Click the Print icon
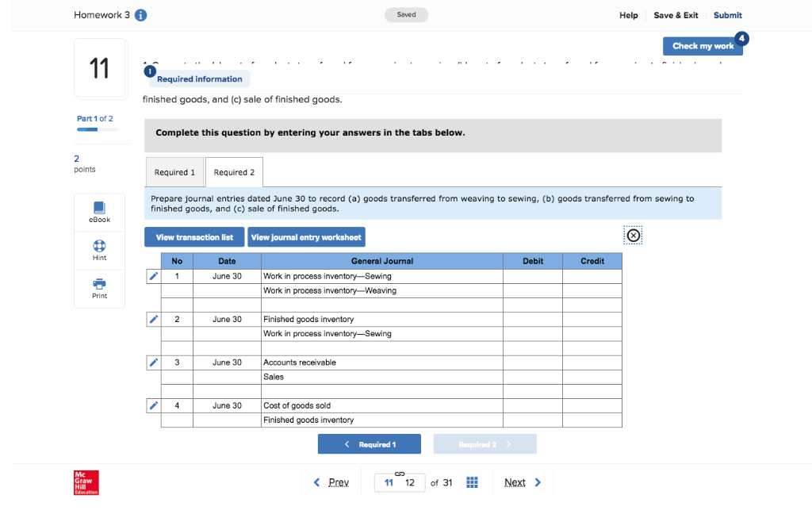The image size is (812, 514). 99,284
